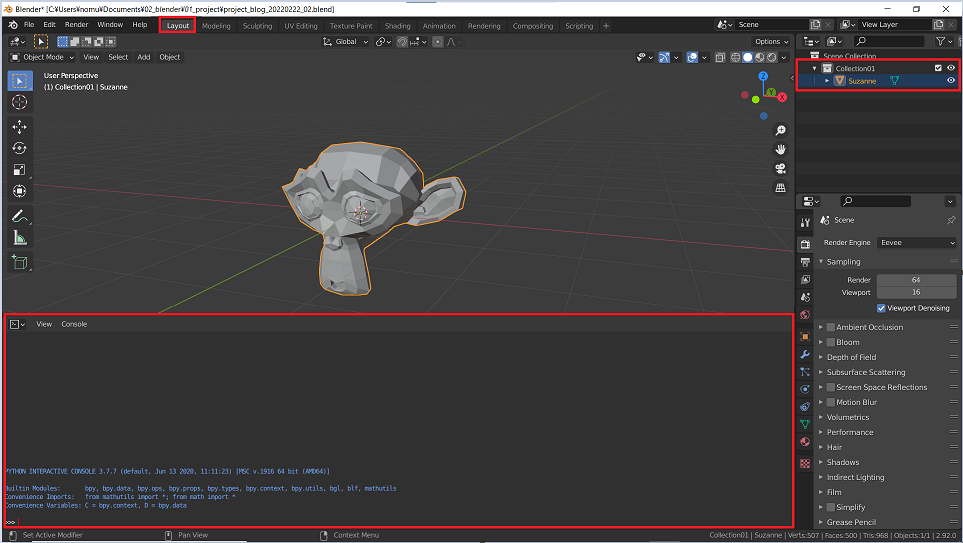
Task: Open the Object Mode dropdown
Action: [x=42, y=57]
